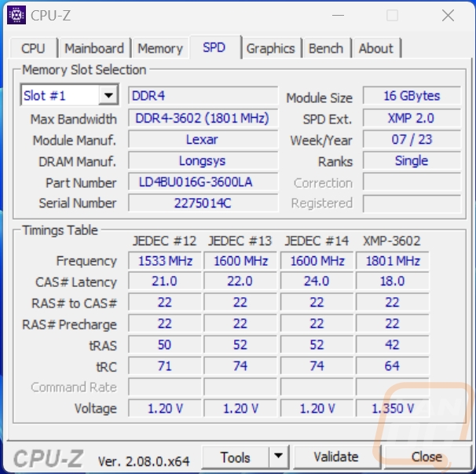Select the DDR4-3602 (1801 MHz) bandwidth value

pos(203,118)
